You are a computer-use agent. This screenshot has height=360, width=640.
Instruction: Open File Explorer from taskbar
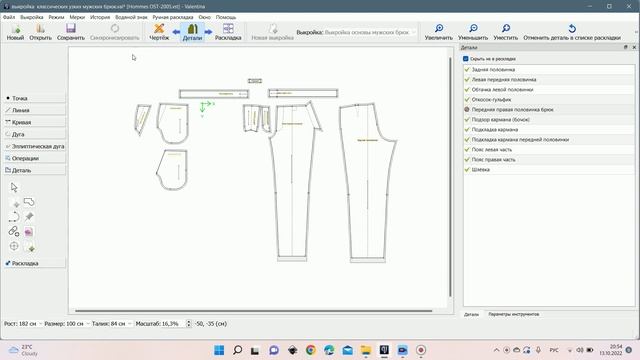click(x=366, y=350)
